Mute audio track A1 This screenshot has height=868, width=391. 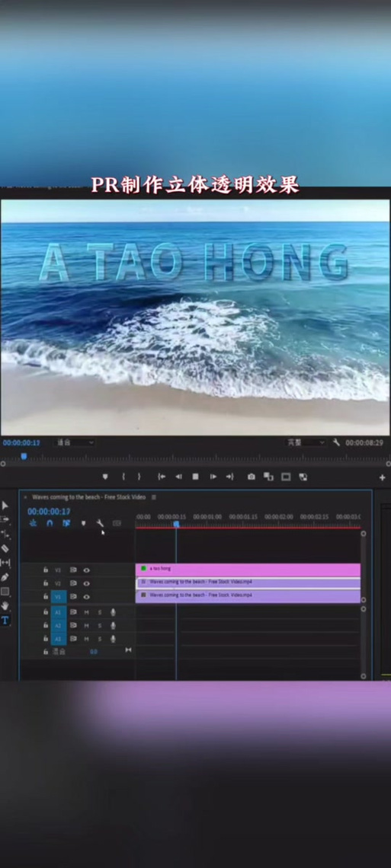click(86, 612)
